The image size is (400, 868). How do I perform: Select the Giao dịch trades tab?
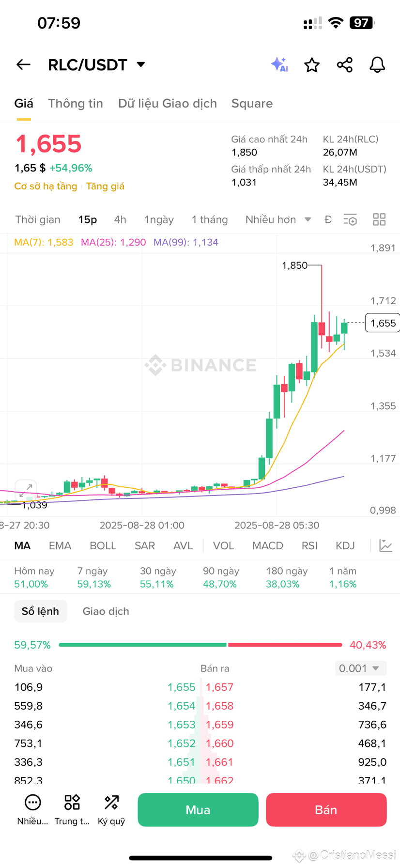106,611
